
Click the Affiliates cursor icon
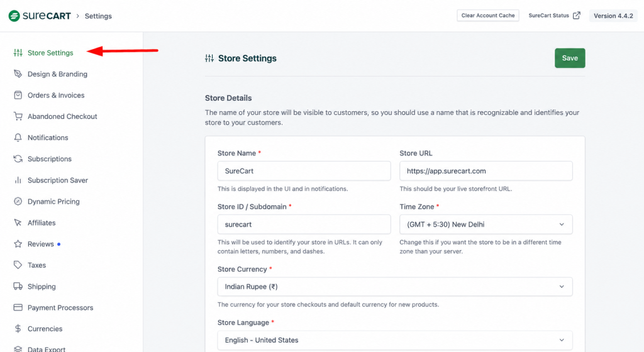click(18, 223)
